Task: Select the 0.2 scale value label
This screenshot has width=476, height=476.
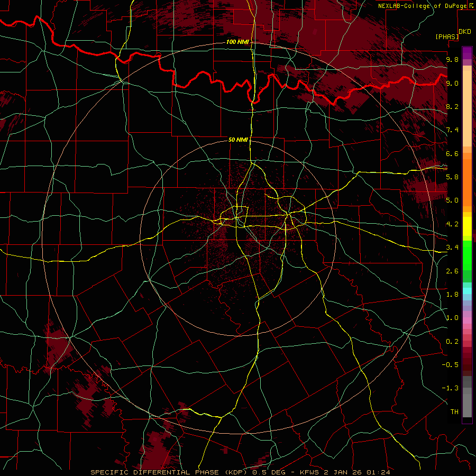Action: 452,342
